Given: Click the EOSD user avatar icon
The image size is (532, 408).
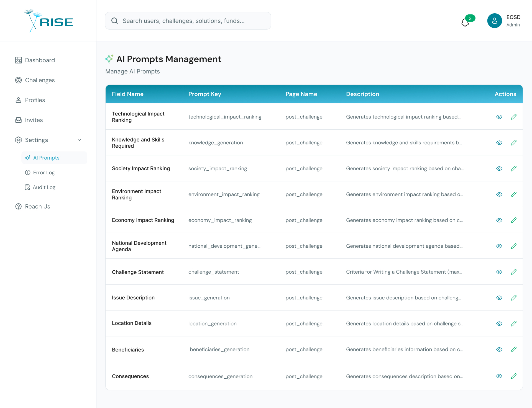Looking at the screenshot, I should [495, 21].
